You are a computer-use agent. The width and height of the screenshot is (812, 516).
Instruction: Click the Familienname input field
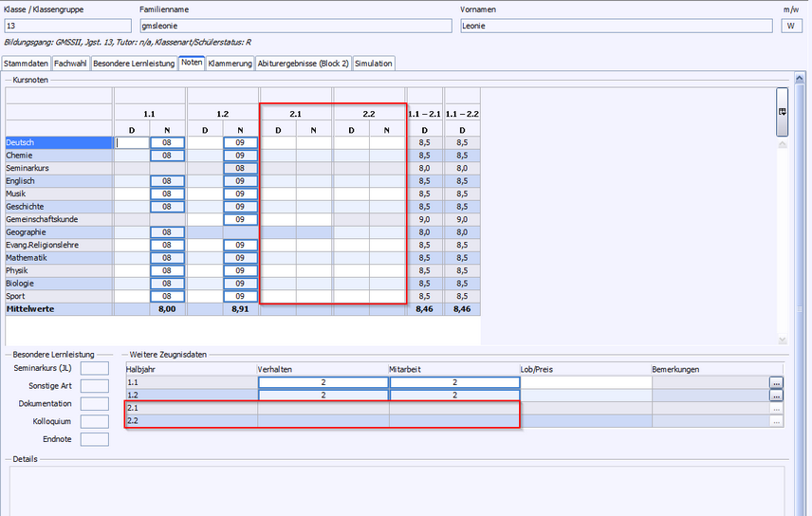[x=295, y=26]
